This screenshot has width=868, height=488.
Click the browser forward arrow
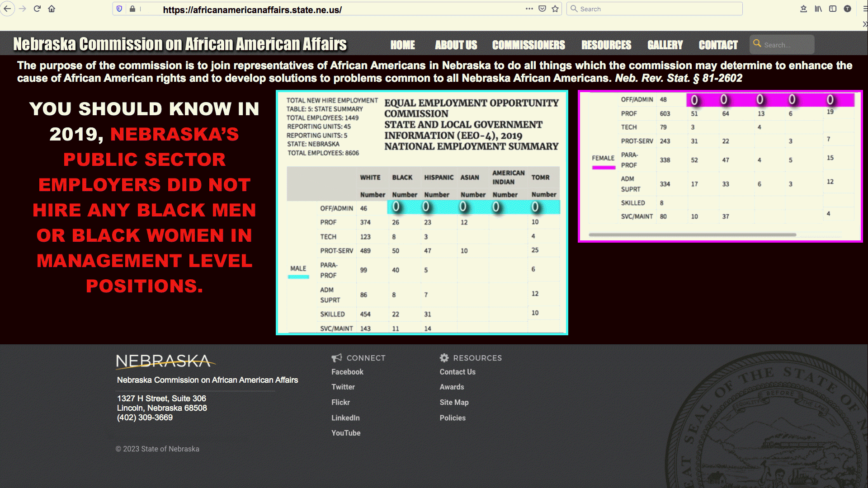click(x=23, y=9)
